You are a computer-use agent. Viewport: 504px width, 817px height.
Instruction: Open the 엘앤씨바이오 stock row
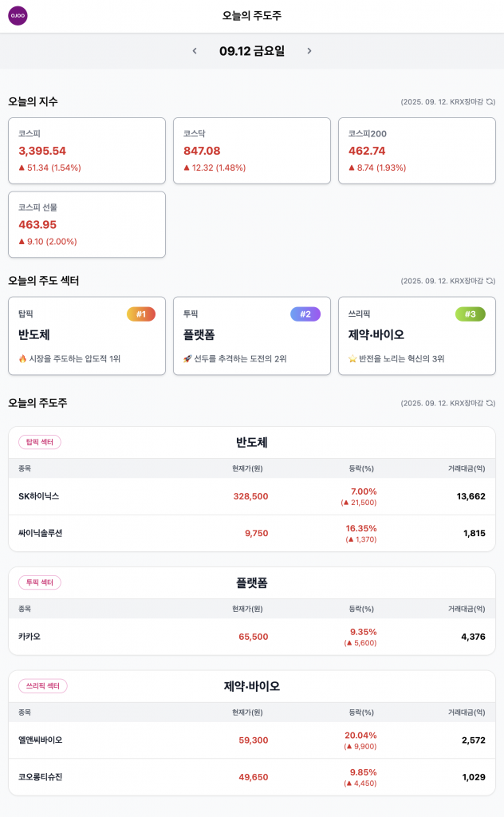252,740
